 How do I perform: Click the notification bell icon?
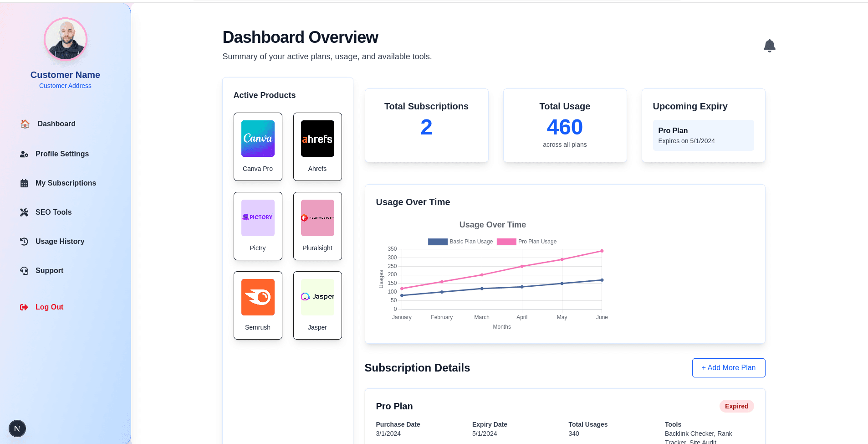coord(769,46)
